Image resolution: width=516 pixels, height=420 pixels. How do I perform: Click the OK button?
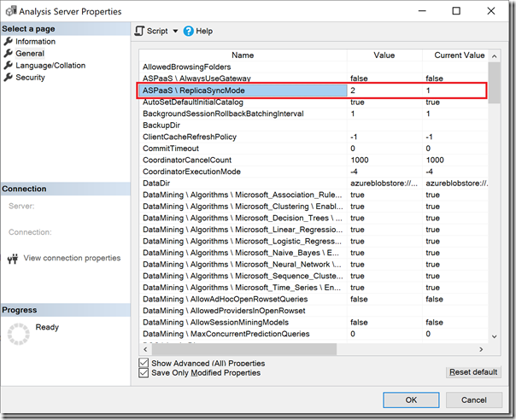411,400
